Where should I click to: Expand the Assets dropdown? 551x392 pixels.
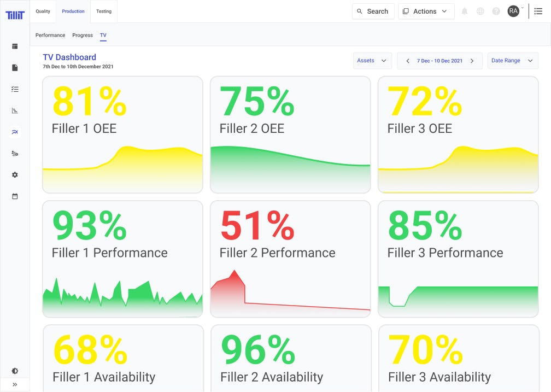pos(372,61)
